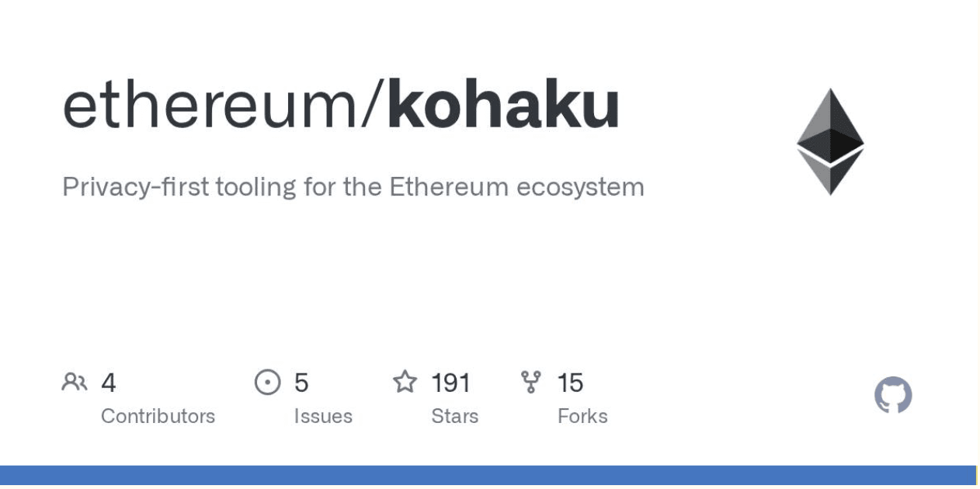The height and width of the screenshot is (489, 980).
Task: Click the star count 191
Action: (x=450, y=383)
